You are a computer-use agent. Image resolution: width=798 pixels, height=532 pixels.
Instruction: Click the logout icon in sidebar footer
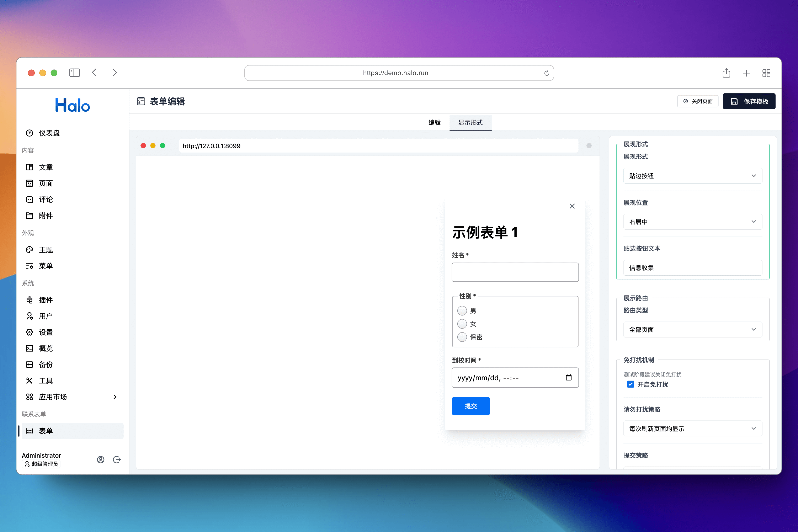click(x=117, y=460)
